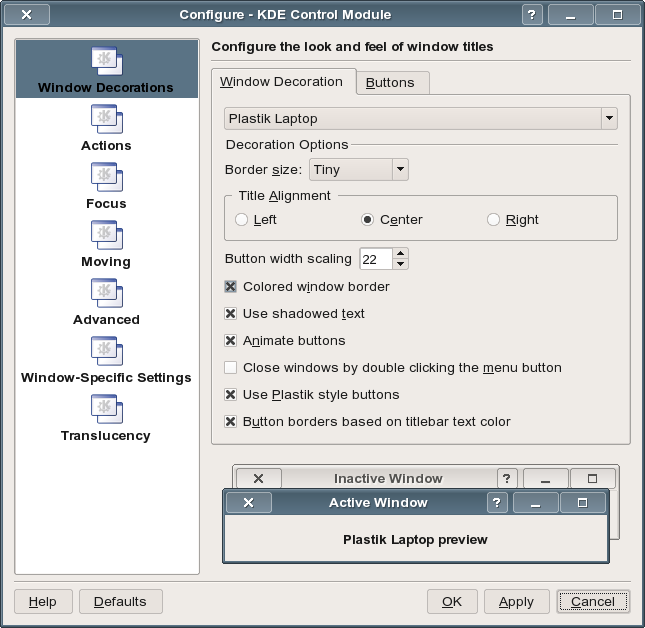
Task: Click the Active Window preview close X
Action: (x=248, y=503)
